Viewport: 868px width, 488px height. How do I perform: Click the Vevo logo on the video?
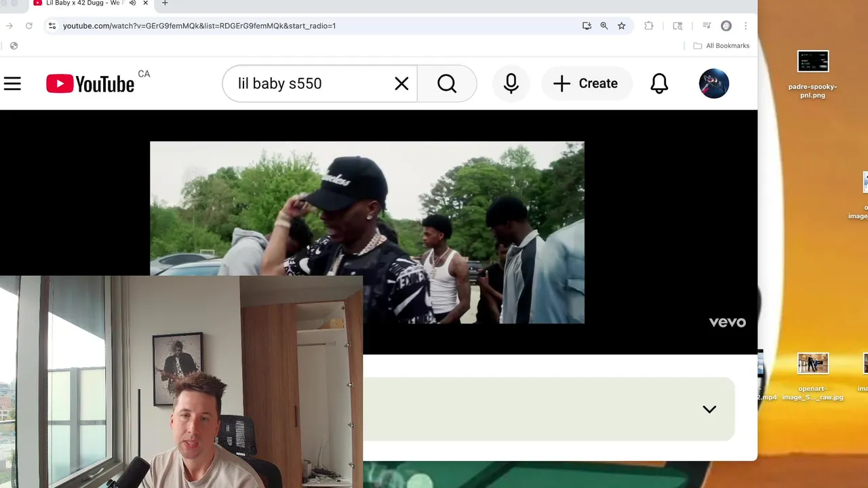coord(727,323)
